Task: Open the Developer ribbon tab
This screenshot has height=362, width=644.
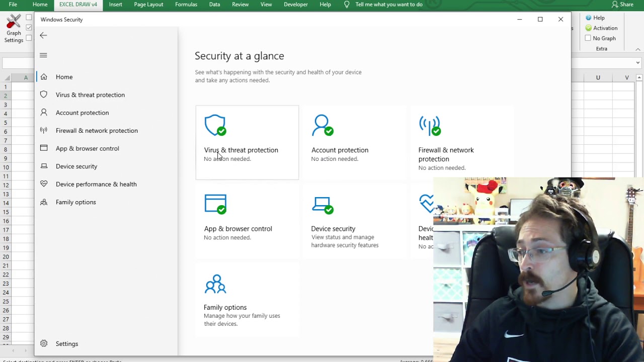Action: point(296,5)
